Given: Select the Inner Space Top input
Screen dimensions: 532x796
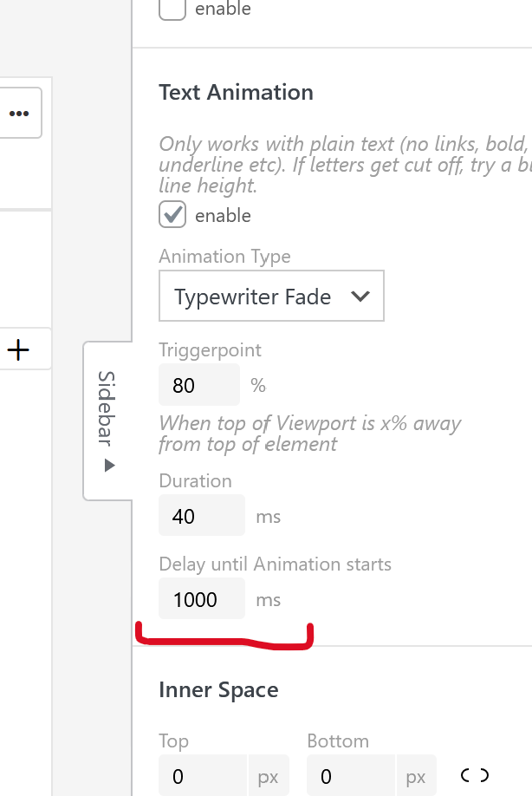Looking at the screenshot, I should (203, 776).
